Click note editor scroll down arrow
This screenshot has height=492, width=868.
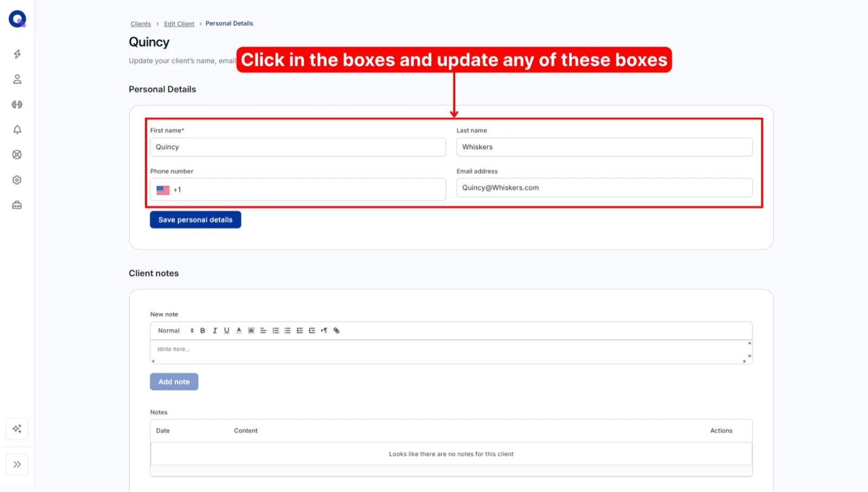(750, 356)
